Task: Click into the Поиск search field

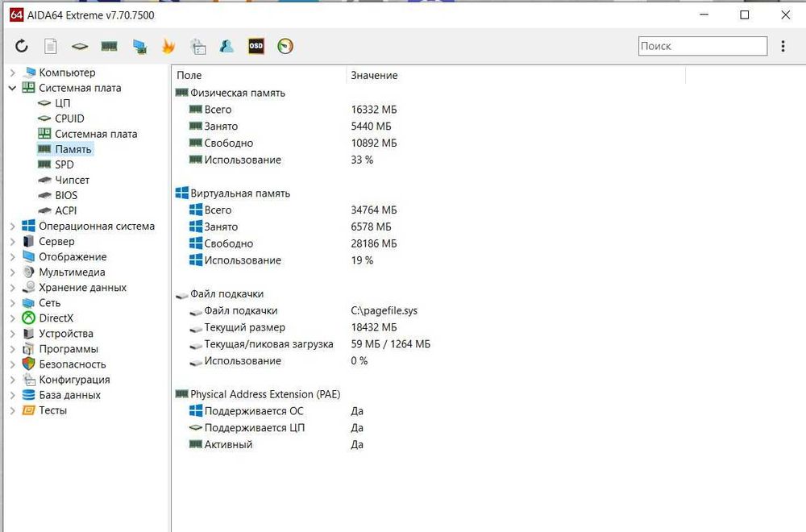Action: (703, 46)
